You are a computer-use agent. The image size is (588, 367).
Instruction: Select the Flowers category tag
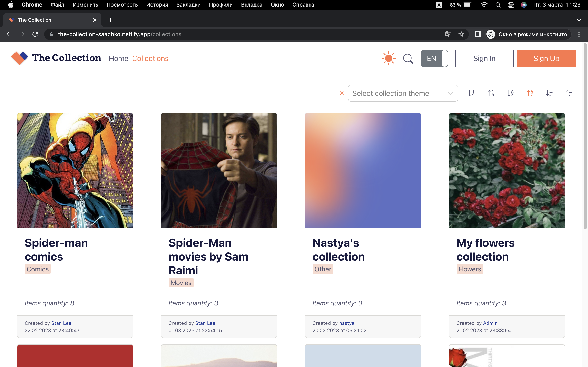coord(469,269)
